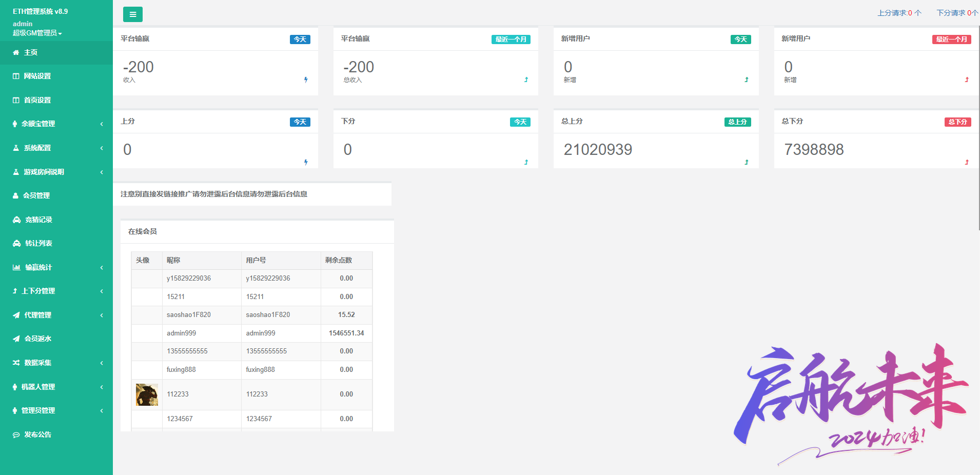
Task: Click the arrow icon in 平台输赢 monthly card
Action: 526,80
